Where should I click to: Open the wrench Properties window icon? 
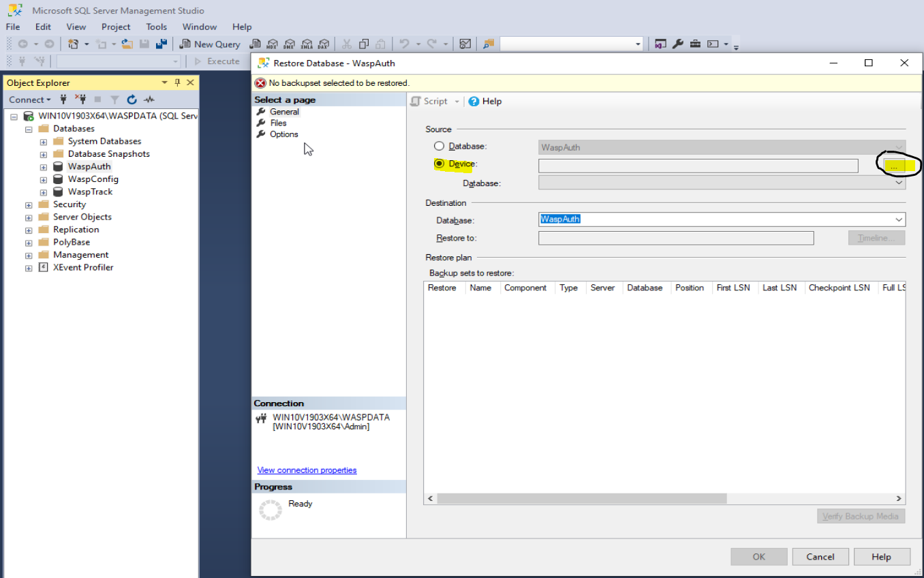coord(677,44)
